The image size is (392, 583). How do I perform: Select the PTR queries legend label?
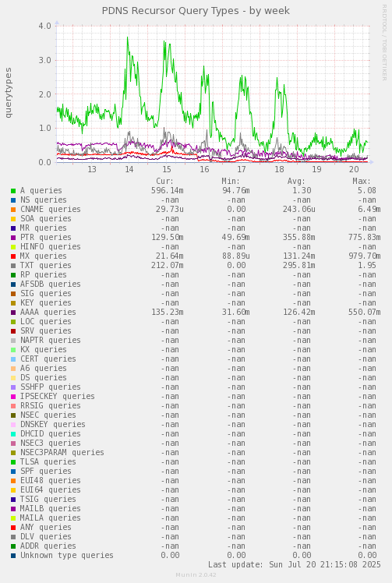46,237
